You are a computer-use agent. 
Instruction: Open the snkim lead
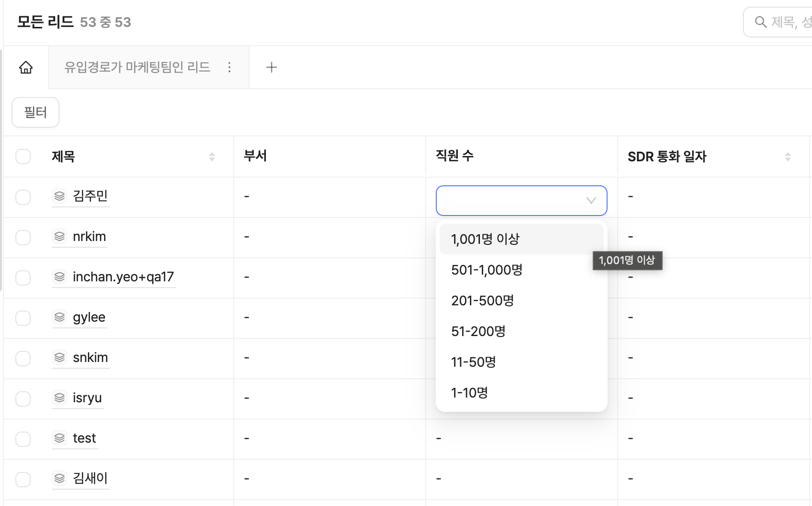coord(90,358)
